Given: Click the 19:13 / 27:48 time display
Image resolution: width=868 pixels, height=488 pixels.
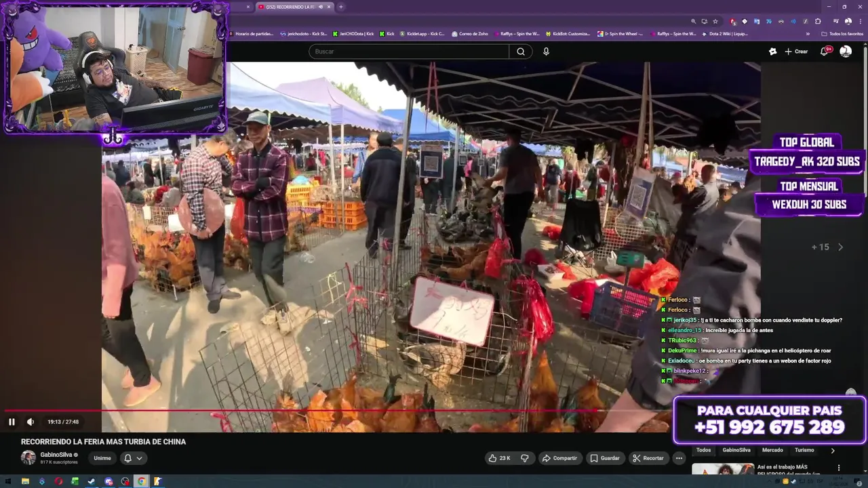Looking at the screenshot, I should (63, 422).
